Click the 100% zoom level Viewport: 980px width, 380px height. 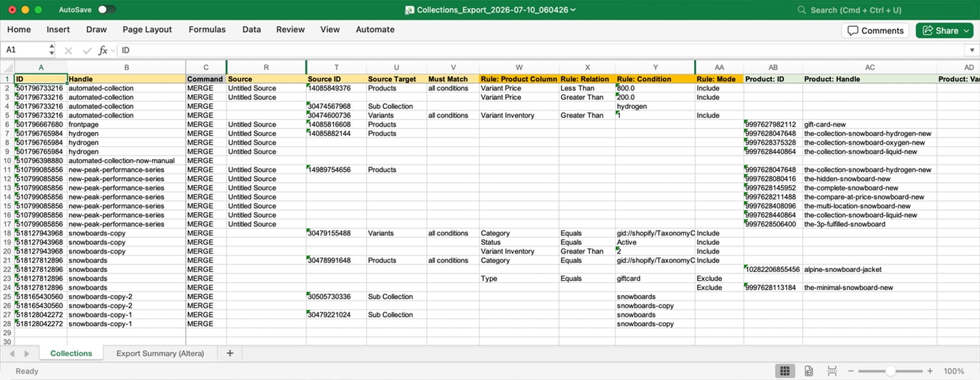click(x=954, y=371)
